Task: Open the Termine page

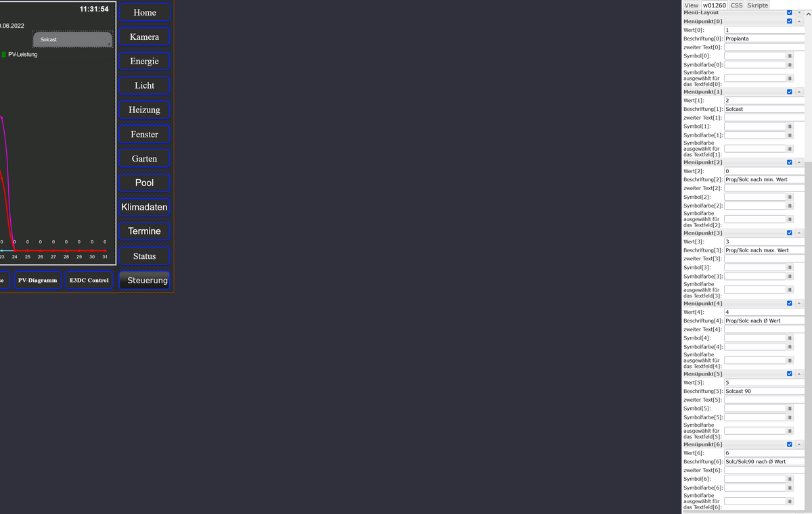Action: (145, 231)
